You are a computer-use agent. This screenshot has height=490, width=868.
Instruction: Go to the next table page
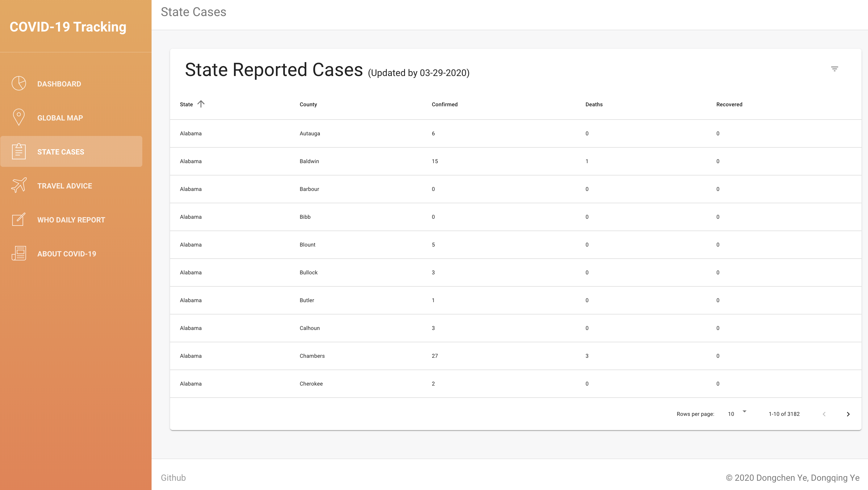pos(848,414)
